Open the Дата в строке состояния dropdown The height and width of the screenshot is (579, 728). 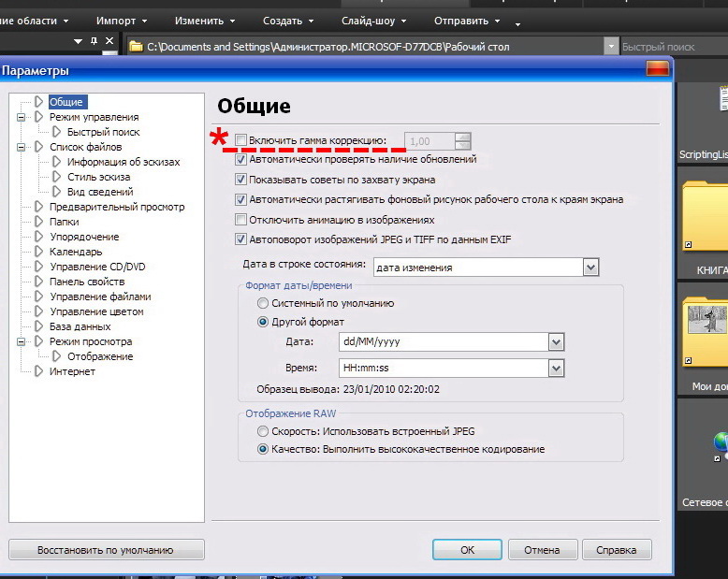[x=590, y=268]
